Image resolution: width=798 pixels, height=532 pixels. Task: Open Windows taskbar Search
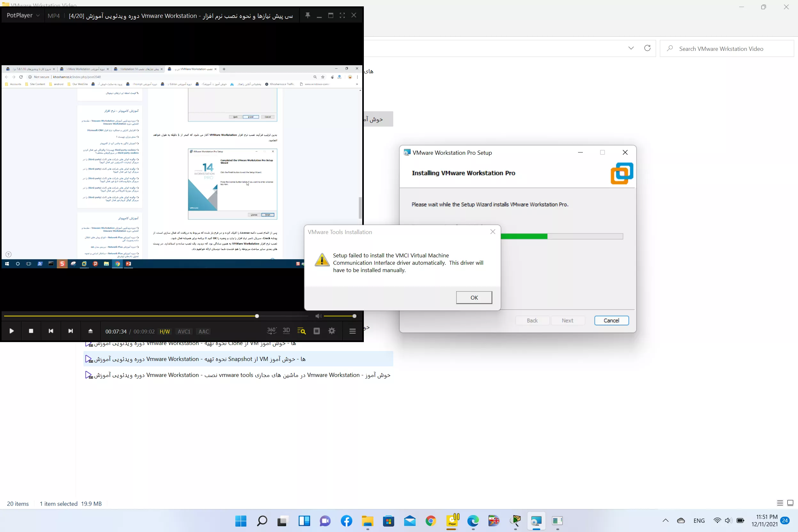pos(262,521)
